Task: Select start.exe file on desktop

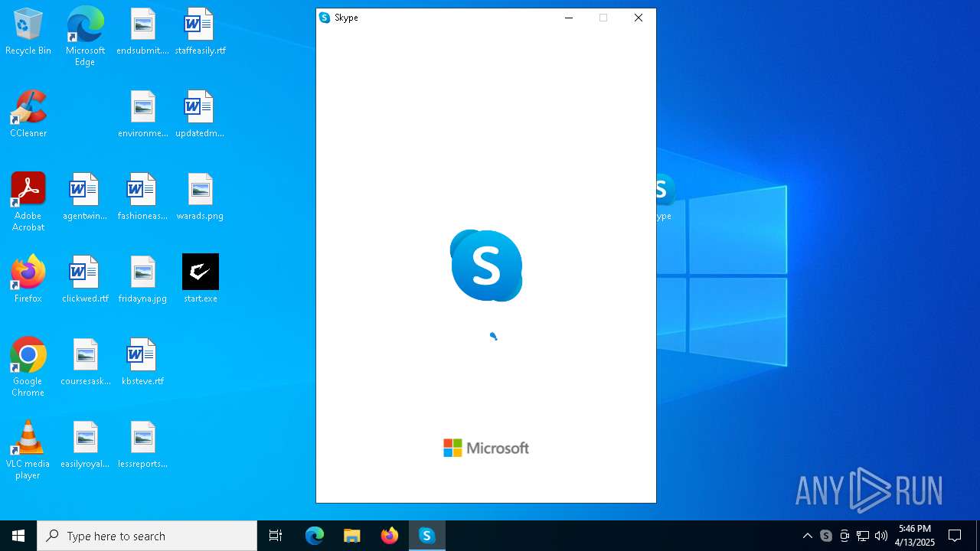Action: [200, 280]
